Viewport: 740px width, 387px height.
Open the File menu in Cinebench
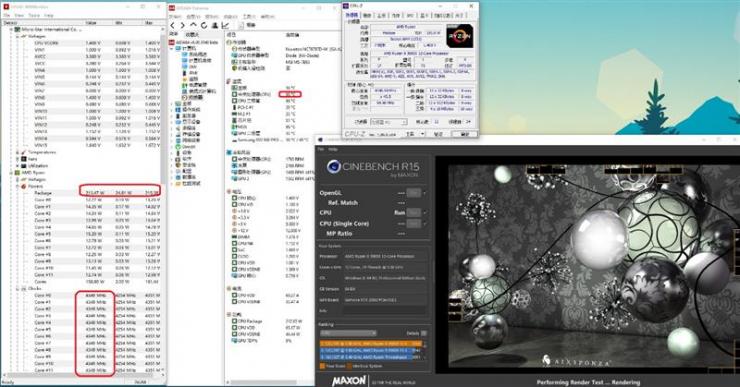pyautogui.click(x=321, y=149)
